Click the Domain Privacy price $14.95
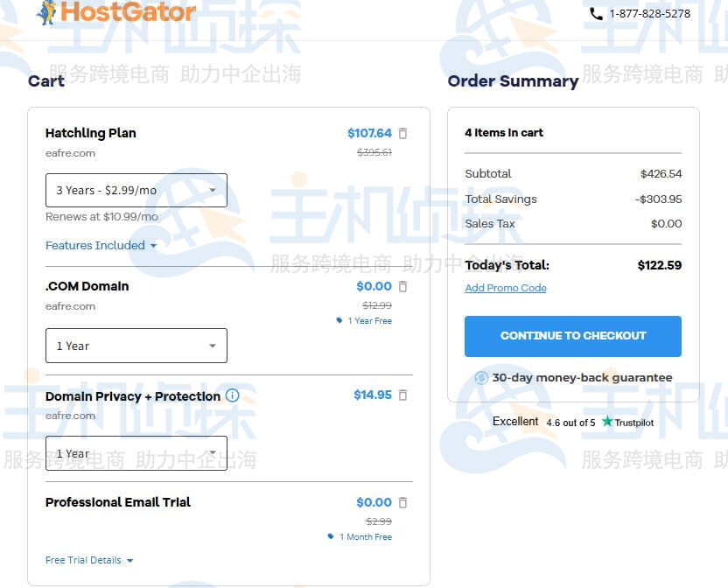728x588 pixels. (x=373, y=395)
